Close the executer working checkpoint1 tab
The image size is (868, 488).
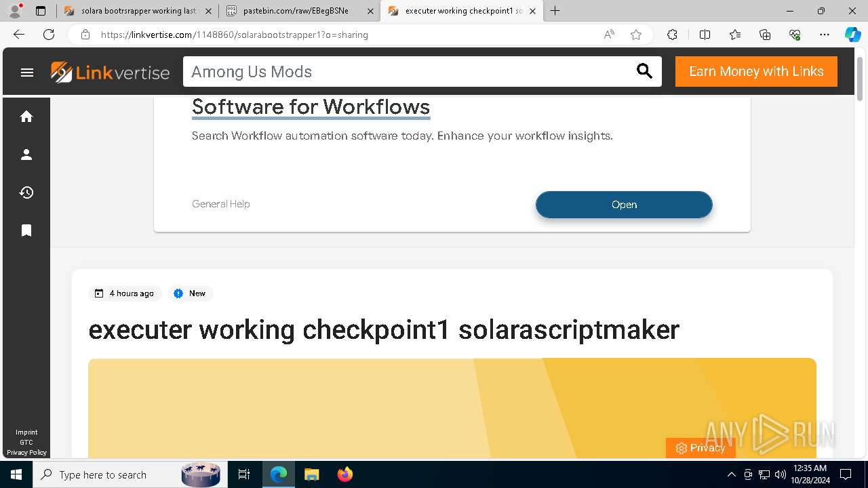[533, 11]
